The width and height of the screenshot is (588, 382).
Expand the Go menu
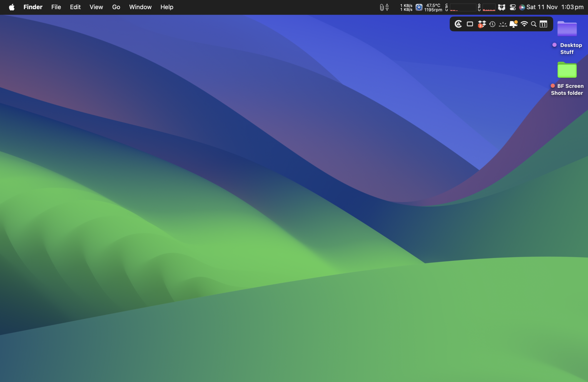coord(116,7)
